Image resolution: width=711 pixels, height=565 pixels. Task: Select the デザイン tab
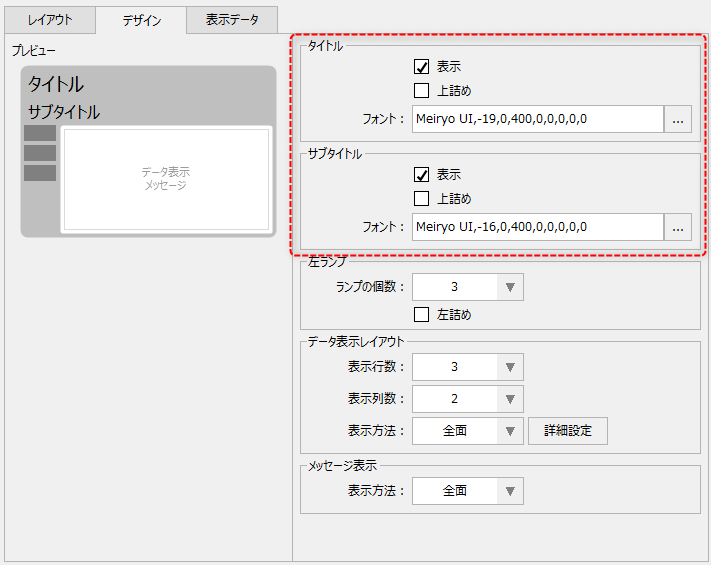coord(141,20)
